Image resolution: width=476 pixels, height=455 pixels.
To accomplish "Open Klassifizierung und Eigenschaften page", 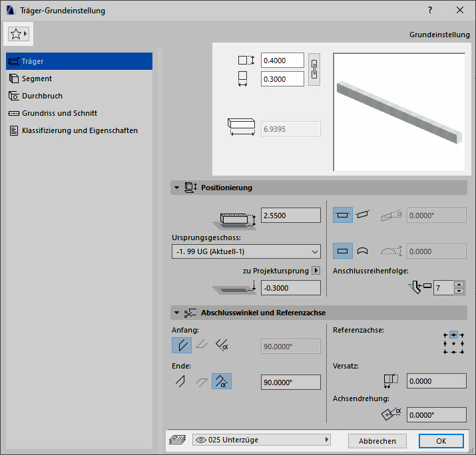I will pyautogui.click(x=79, y=130).
